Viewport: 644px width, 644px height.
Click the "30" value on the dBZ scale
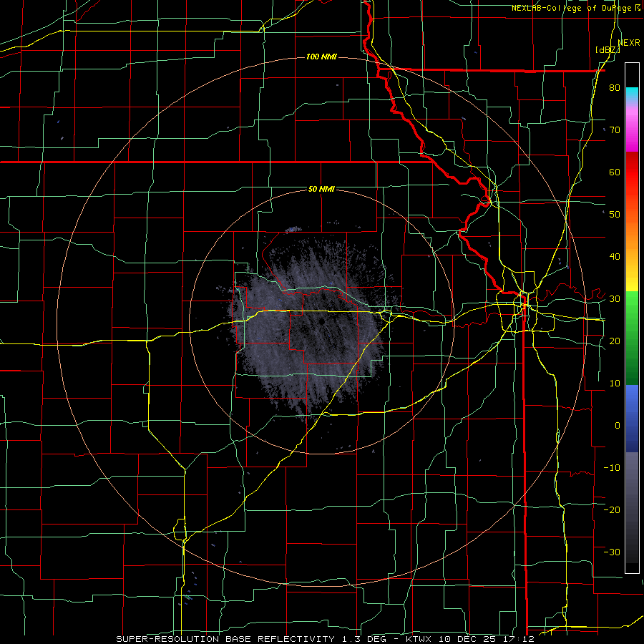615,299
